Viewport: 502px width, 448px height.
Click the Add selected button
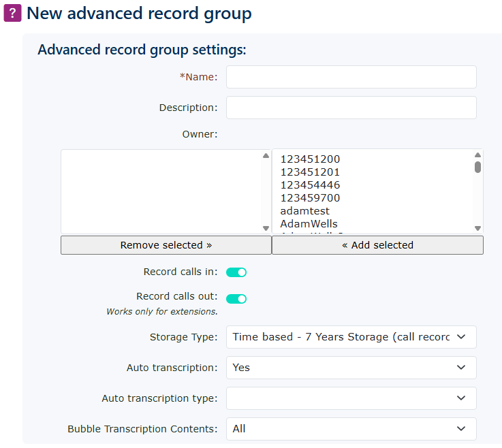click(377, 245)
